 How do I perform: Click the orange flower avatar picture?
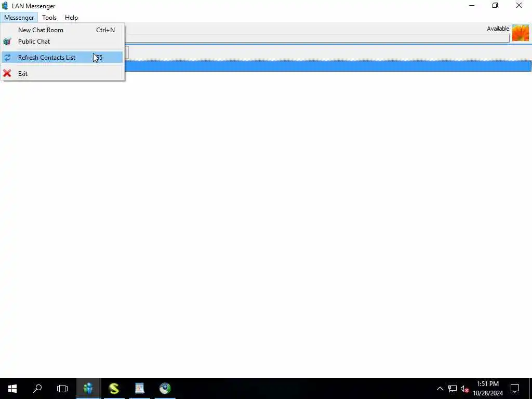(x=521, y=33)
